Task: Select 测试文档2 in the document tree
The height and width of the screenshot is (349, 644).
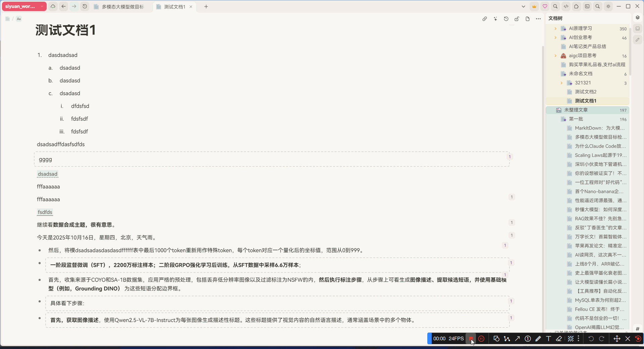Action: pyautogui.click(x=585, y=91)
